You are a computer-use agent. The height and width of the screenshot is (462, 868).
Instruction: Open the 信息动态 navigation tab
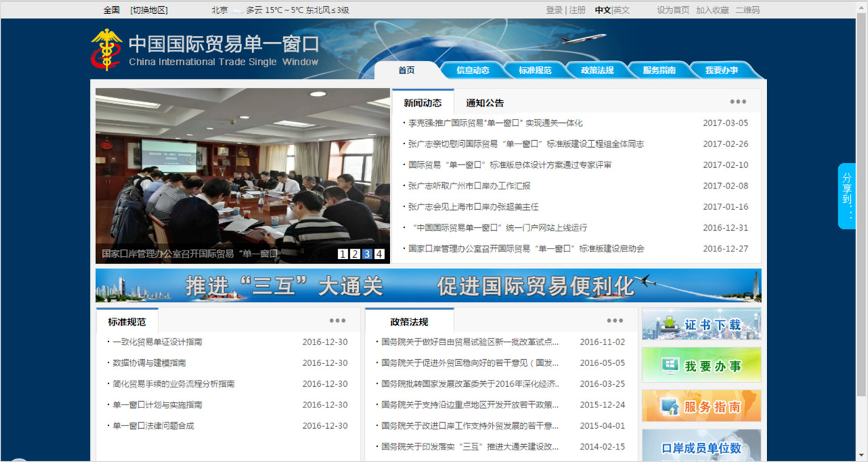pyautogui.click(x=473, y=70)
